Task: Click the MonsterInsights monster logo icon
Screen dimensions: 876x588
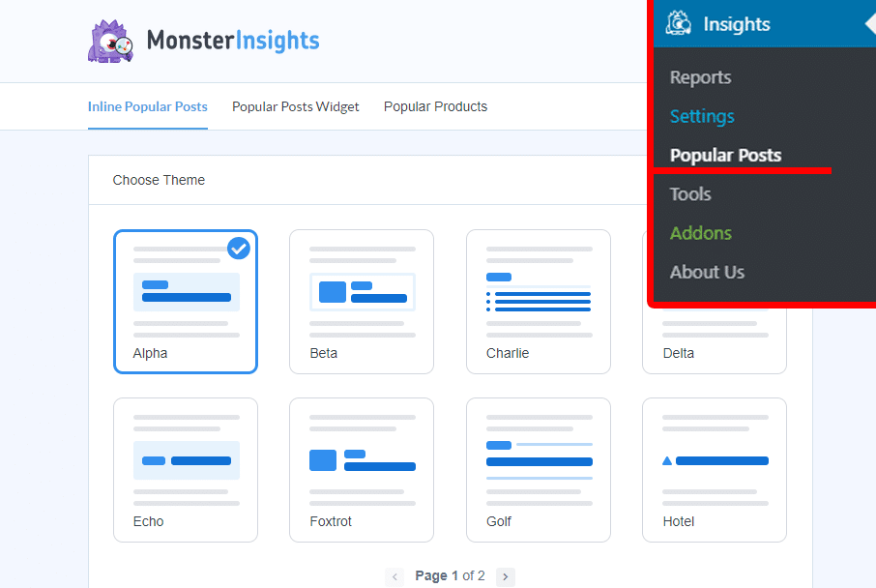Action: tap(110, 41)
